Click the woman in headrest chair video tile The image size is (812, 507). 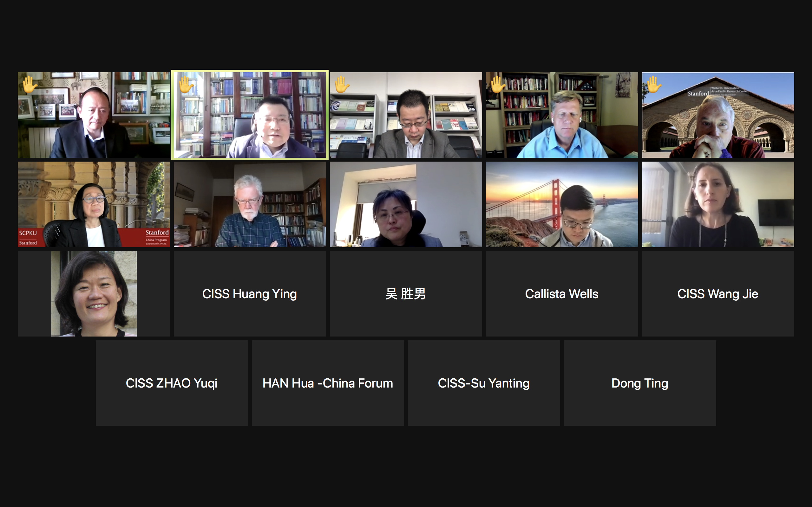pyautogui.click(x=406, y=205)
